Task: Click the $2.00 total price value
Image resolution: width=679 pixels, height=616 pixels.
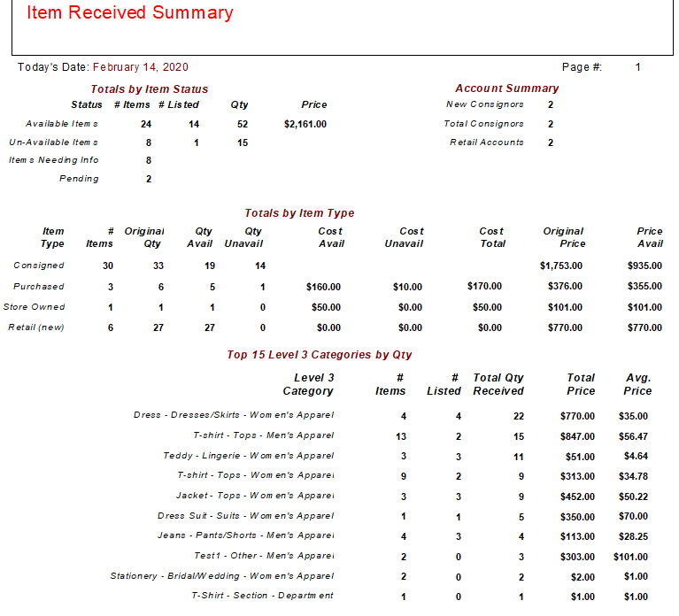Action: 583,577
